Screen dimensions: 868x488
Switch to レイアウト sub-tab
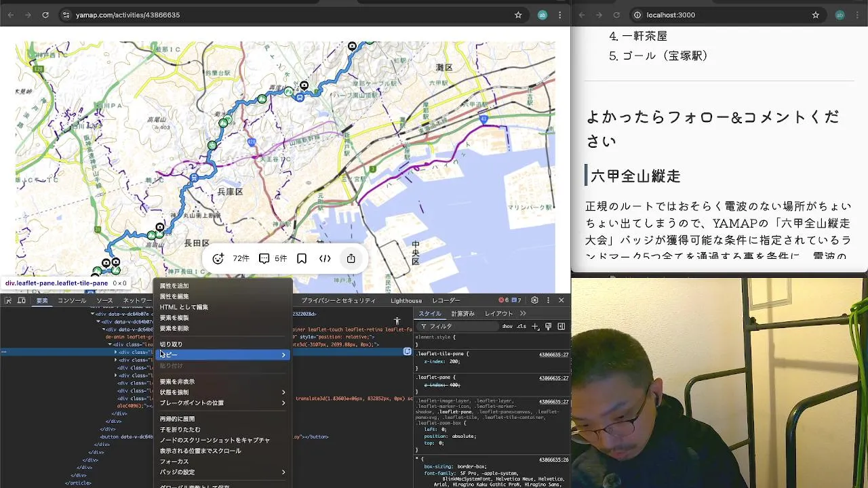pyautogui.click(x=499, y=313)
